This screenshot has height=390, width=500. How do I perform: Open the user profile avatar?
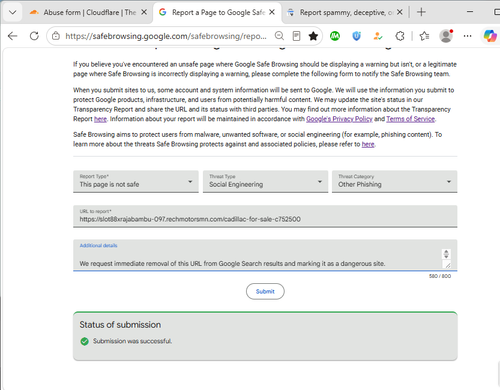coord(446,36)
